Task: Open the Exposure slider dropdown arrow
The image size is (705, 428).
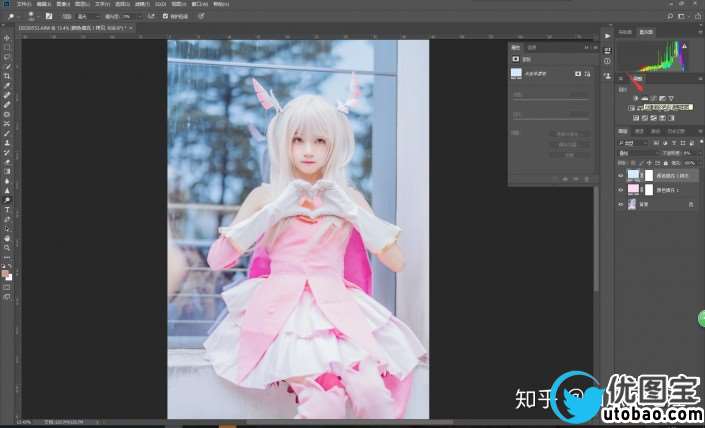Action: click(140, 16)
